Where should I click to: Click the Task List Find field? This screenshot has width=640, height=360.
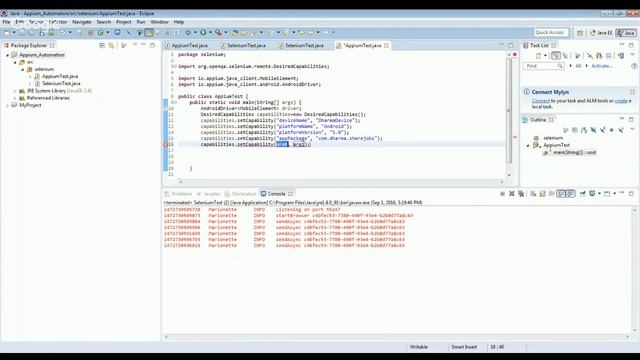point(543,66)
